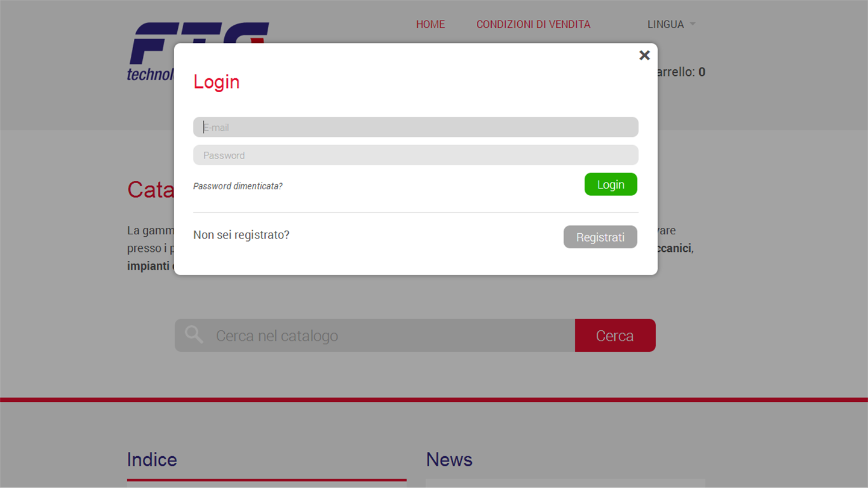Click the red Login title in dialog
This screenshot has width=868, height=488.
click(216, 81)
